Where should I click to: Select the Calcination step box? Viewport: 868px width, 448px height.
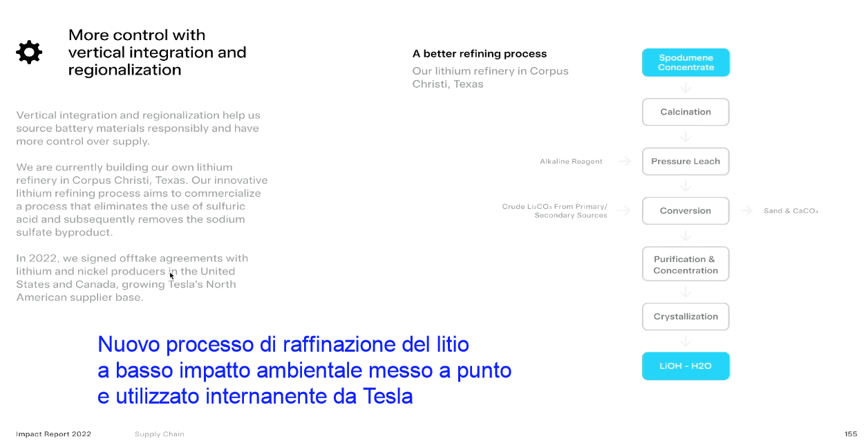click(x=686, y=112)
